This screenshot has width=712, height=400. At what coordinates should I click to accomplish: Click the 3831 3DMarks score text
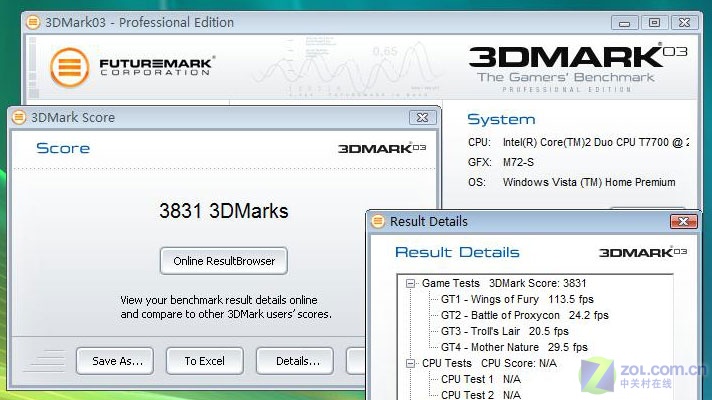224,211
